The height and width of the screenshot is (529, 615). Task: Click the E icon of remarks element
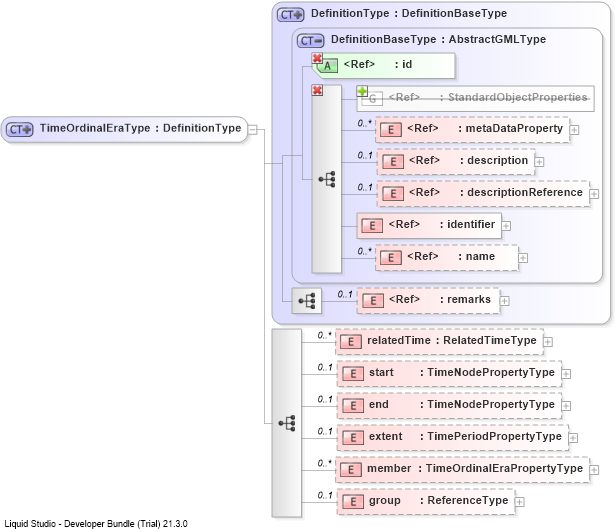[373, 301]
